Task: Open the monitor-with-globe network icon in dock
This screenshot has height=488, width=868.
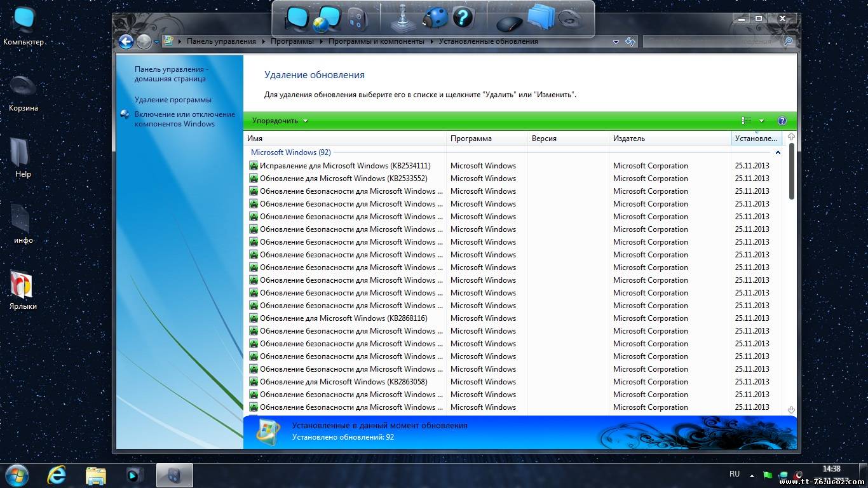Action: tap(327, 19)
